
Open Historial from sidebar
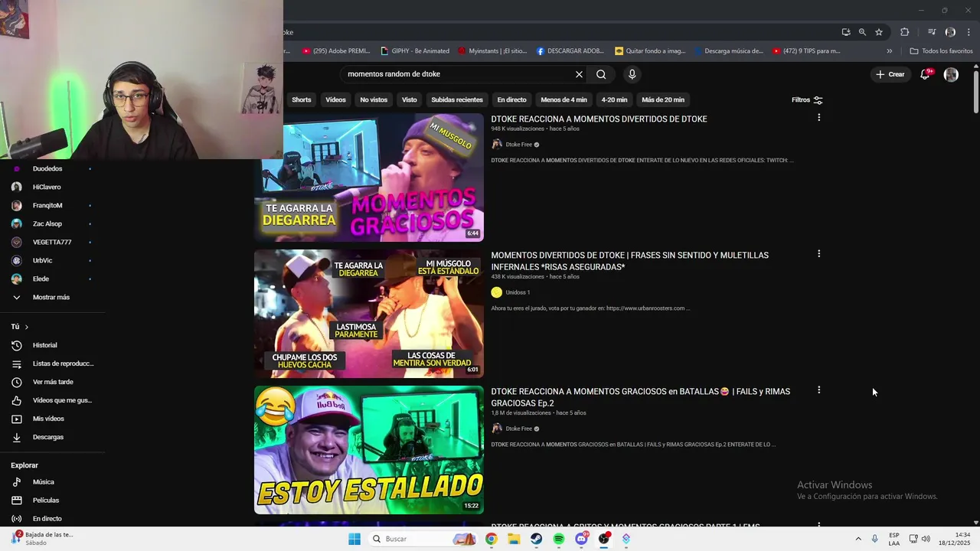(x=44, y=345)
